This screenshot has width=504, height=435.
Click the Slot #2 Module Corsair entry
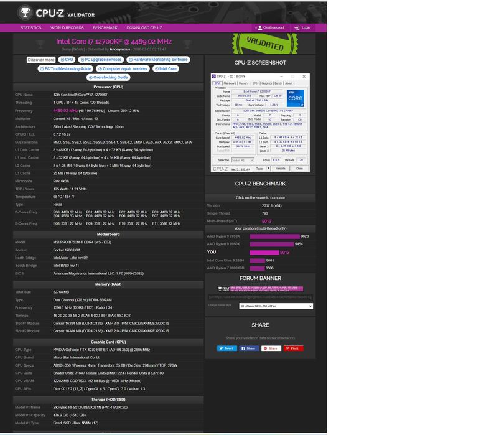tap(111, 331)
